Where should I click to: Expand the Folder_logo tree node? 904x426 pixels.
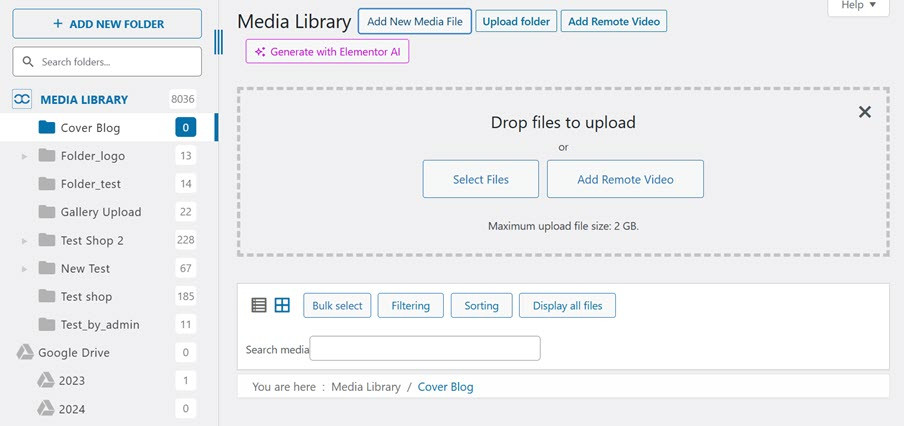pos(25,157)
